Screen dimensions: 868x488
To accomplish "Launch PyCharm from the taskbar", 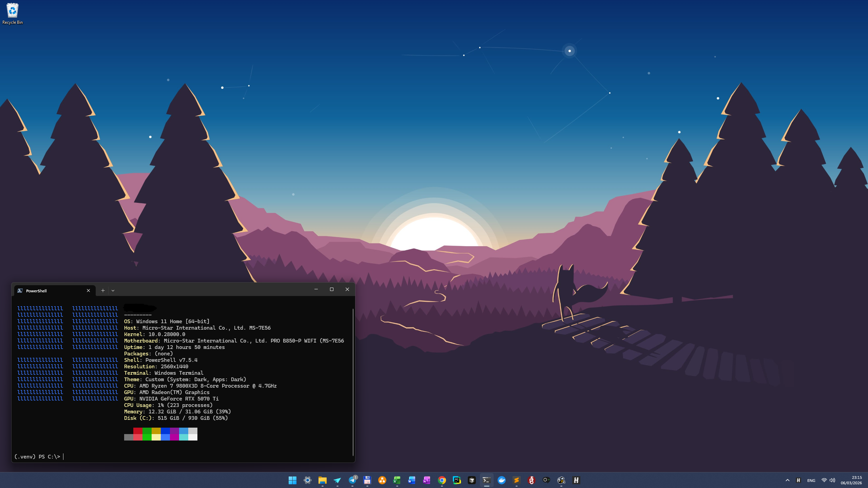I will (457, 480).
